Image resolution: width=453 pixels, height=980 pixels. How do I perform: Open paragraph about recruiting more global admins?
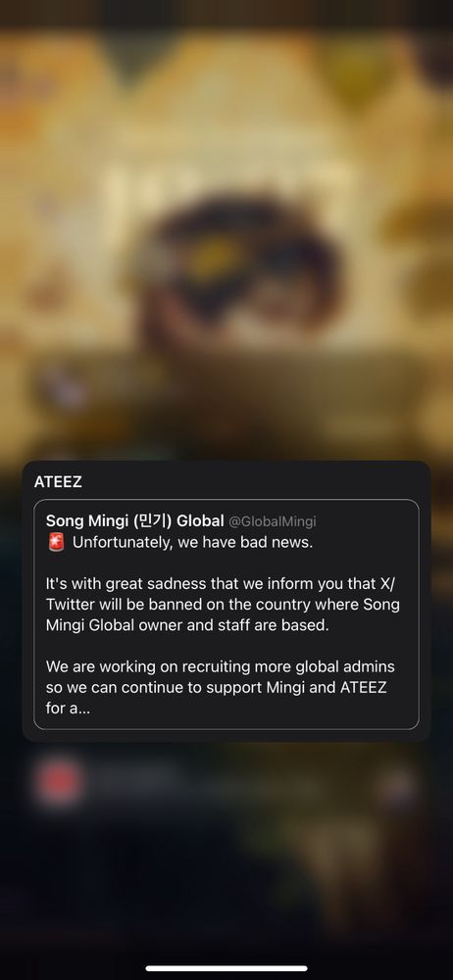[221, 688]
